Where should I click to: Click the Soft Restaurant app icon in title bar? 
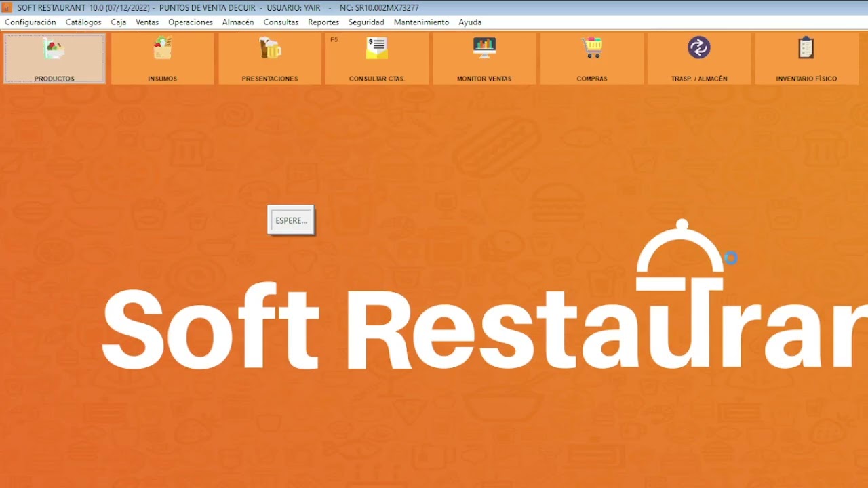[7, 7]
